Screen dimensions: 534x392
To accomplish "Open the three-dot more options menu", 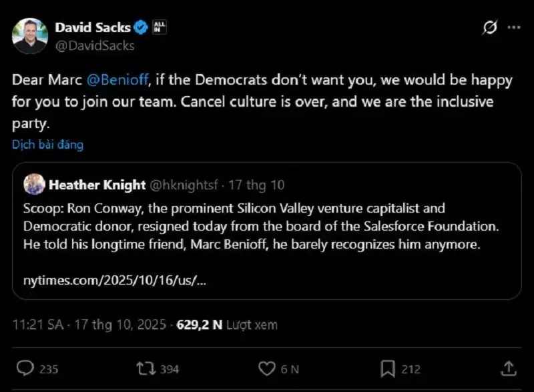I will pos(513,27).
